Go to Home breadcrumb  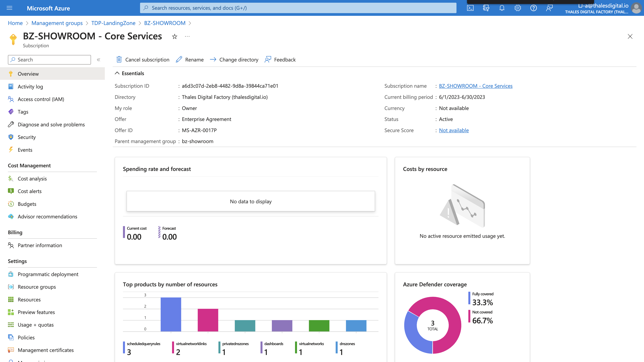tap(15, 23)
